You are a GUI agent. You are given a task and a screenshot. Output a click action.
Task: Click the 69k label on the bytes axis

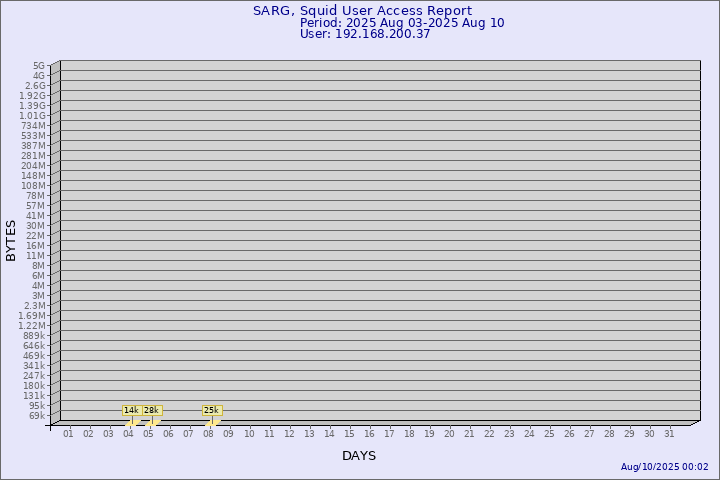[36, 416]
